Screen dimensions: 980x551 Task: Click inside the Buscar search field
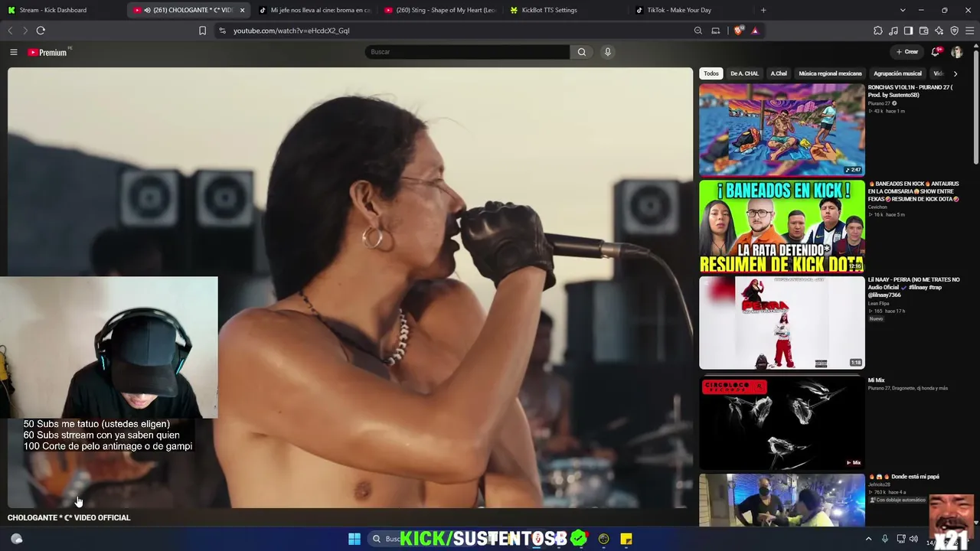(467, 52)
